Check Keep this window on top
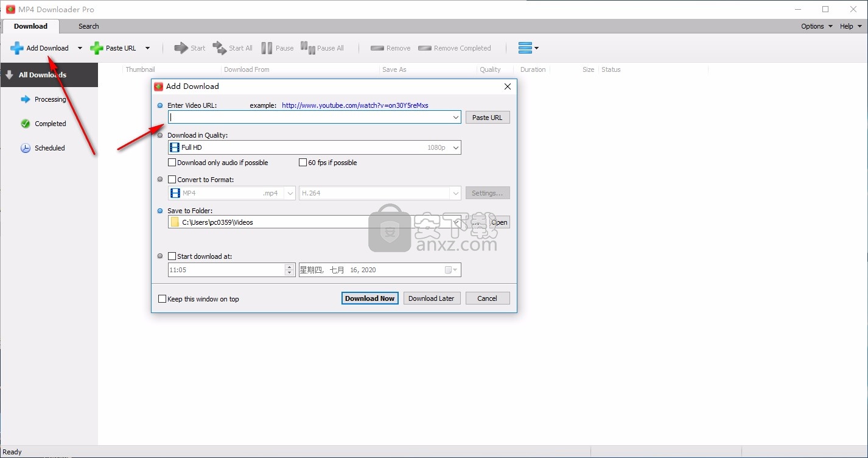 pos(162,299)
